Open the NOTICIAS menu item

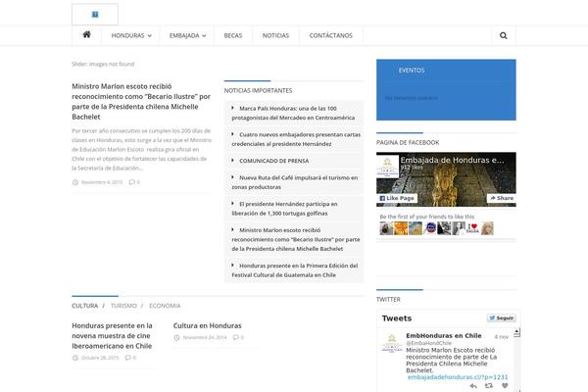click(275, 35)
